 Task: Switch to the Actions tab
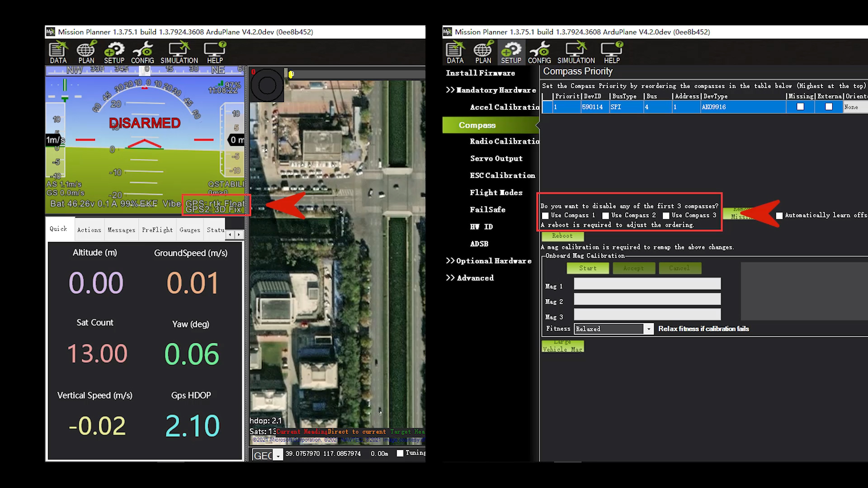pos(89,230)
